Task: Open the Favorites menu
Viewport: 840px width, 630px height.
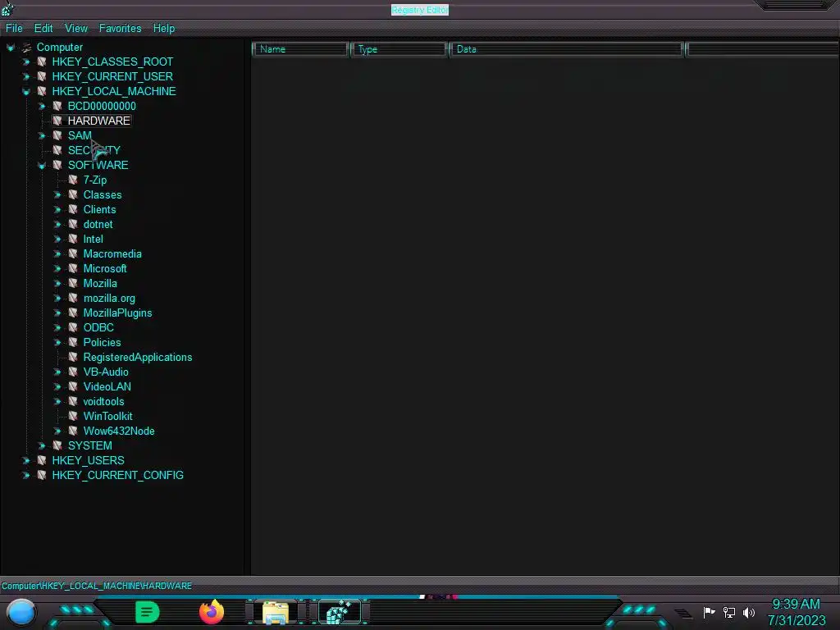Action: click(120, 29)
